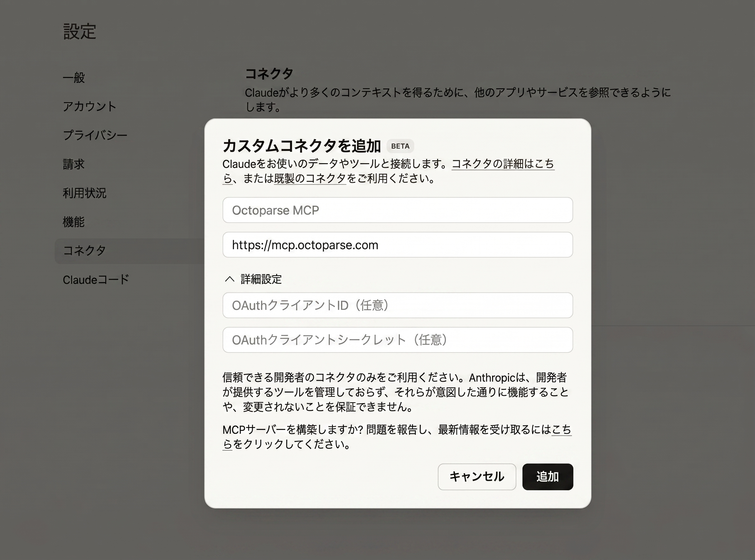755x560 pixels.
Task: Select Claudeコード in settings sidebar
Action: tap(96, 280)
